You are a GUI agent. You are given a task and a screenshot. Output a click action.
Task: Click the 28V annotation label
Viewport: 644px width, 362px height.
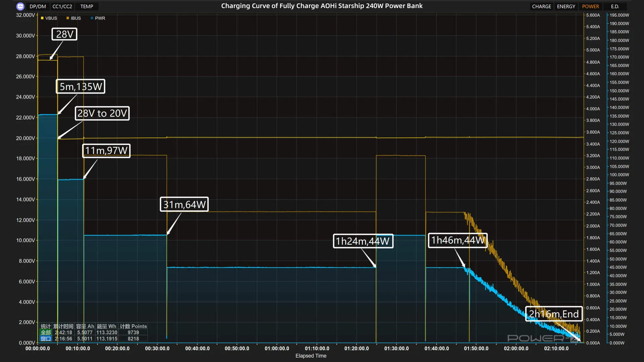click(x=64, y=34)
